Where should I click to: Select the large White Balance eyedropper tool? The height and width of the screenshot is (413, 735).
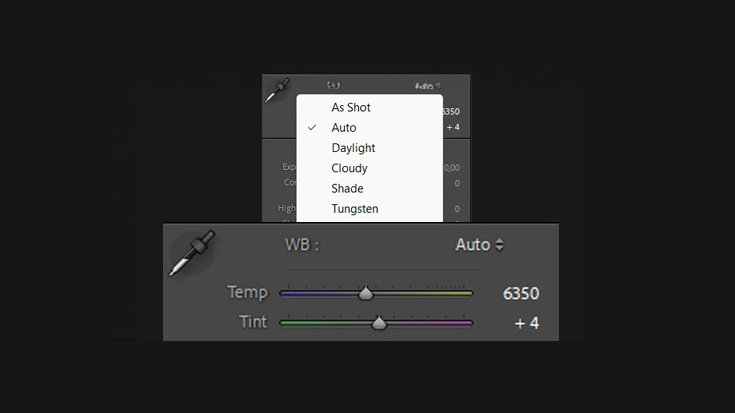click(192, 253)
